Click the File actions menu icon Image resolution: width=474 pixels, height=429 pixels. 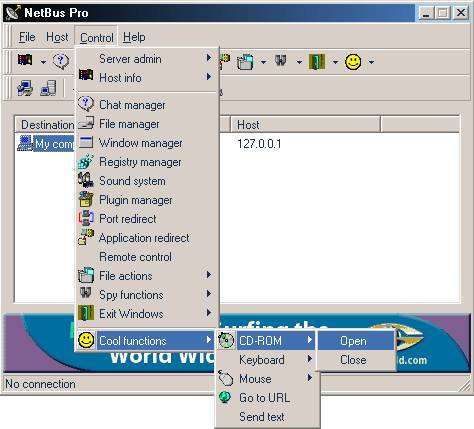[x=86, y=275]
